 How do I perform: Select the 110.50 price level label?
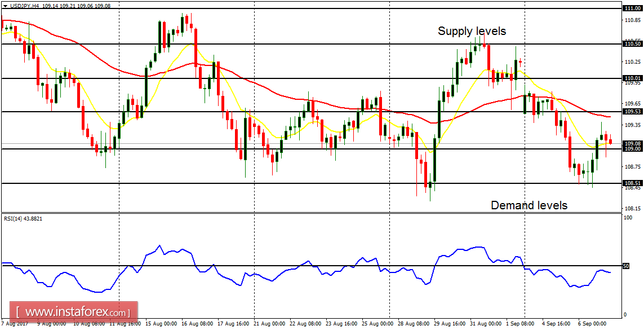point(632,43)
